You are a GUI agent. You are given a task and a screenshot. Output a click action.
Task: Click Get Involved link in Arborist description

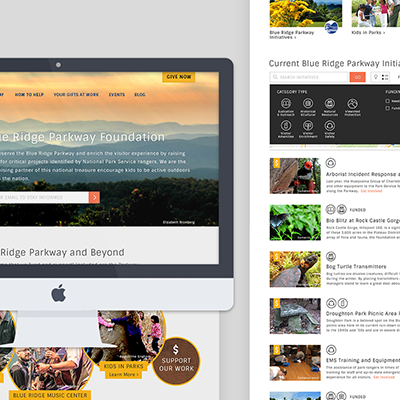tap(371, 191)
